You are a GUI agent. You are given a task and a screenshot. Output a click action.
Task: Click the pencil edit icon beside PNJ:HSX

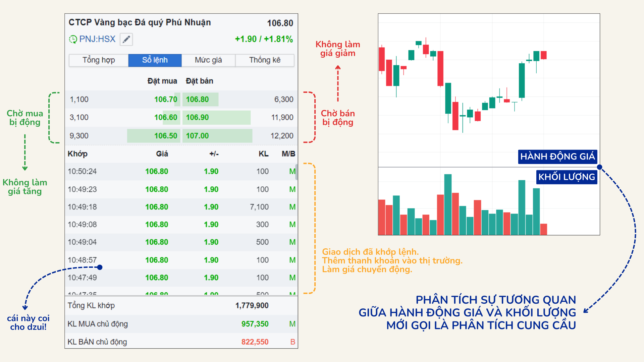pos(126,40)
